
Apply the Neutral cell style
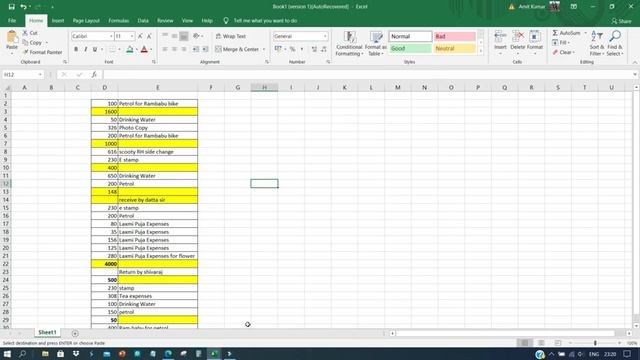pyautogui.click(x=455, y=49)
